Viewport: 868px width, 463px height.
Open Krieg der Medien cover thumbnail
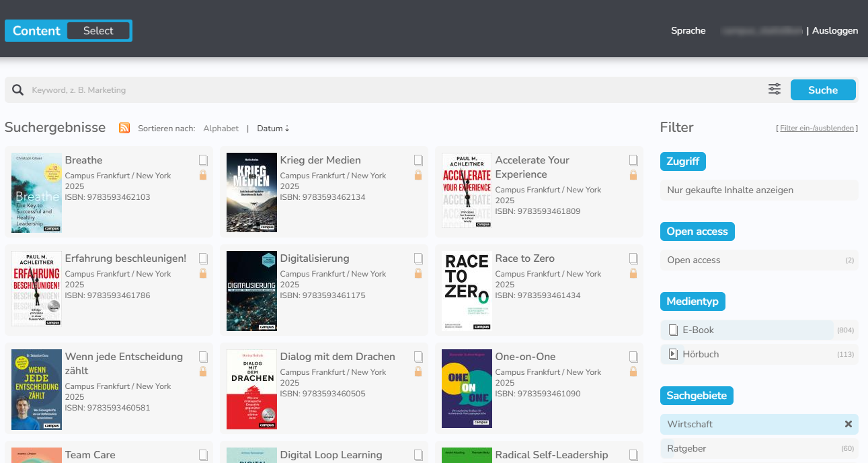[251, 192]
